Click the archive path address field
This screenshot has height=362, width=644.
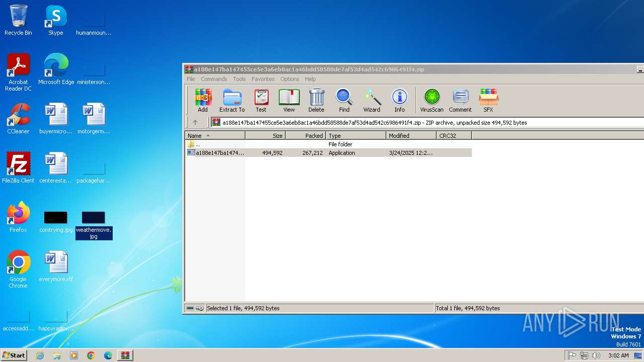click(x=427, y=122)
